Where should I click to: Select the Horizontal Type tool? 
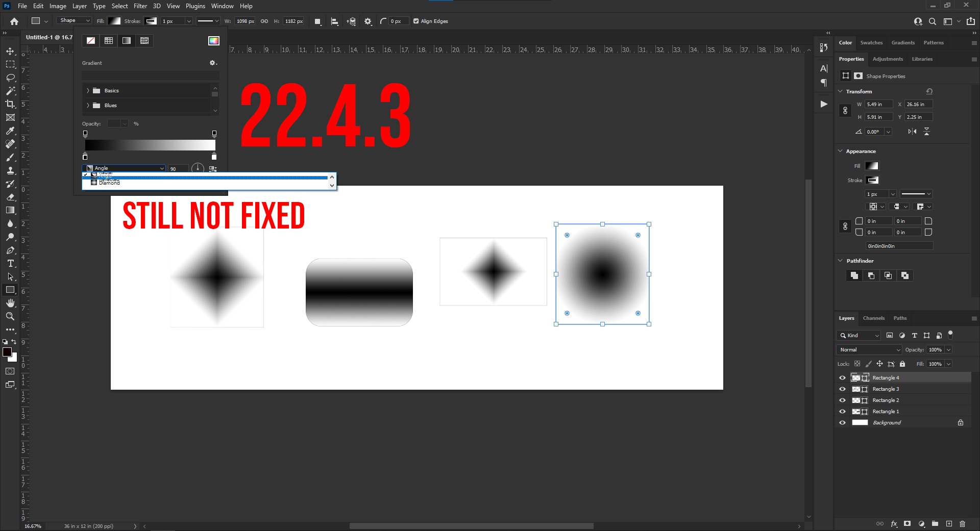pos(10,263)
